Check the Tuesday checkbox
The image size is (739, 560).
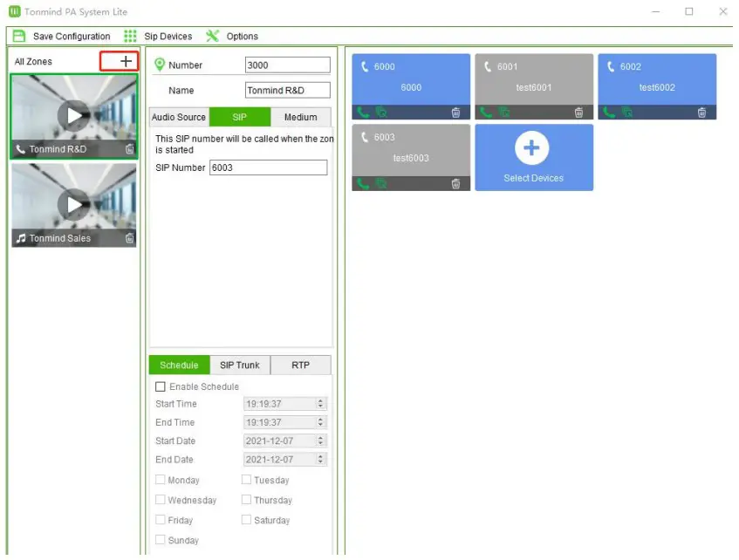246,480
